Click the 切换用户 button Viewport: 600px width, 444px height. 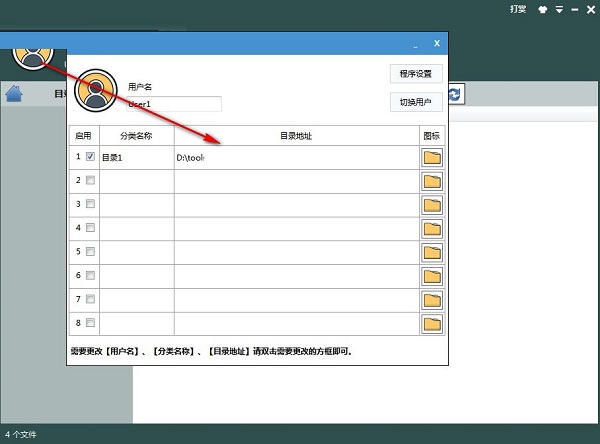pos(416,102)
